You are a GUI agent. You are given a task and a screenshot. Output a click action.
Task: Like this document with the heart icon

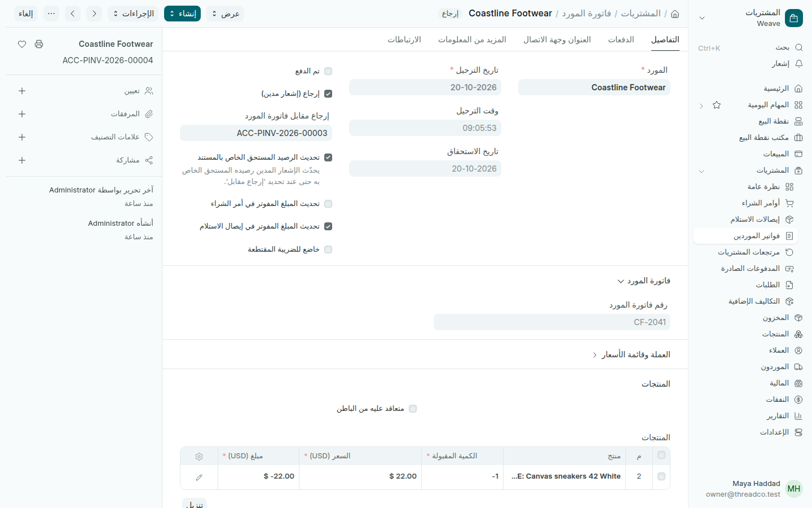pyautogui.click(x=22, y=44)
